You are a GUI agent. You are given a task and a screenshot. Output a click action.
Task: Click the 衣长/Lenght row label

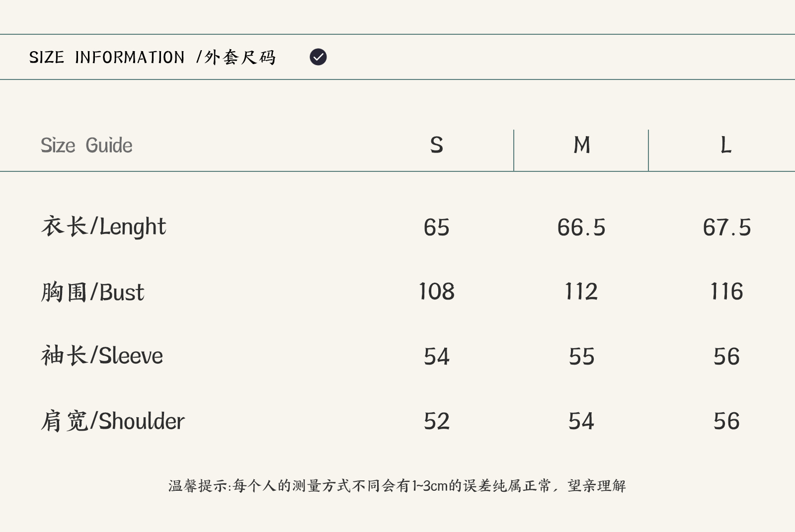coord(103,227)
